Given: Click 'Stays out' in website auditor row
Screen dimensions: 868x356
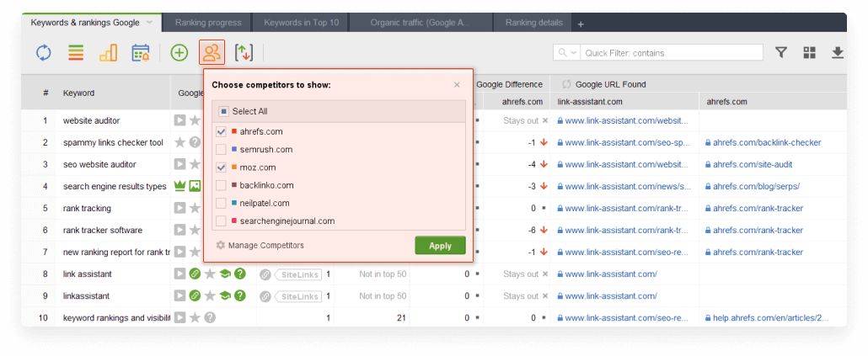Looking at the screenshot, I should (x=520, y=120).
